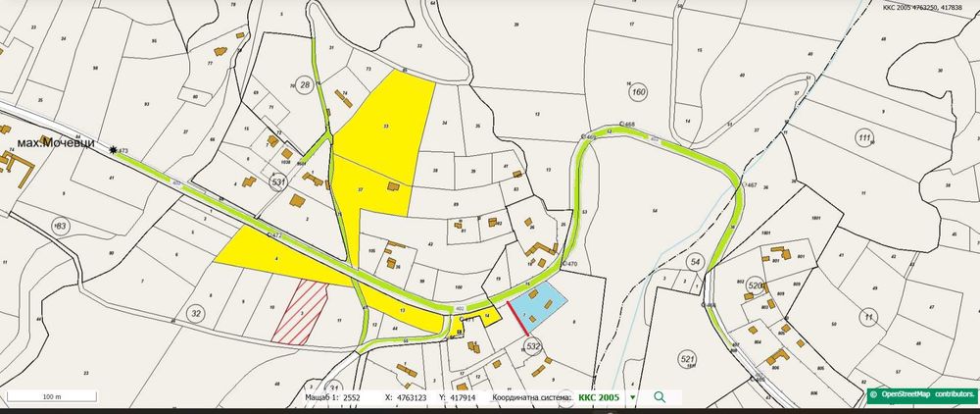Select the KKC 2005 coordinate system label
Image resolution: width=980 pixels, height=414 pixels.
click(x=599, y=397)
